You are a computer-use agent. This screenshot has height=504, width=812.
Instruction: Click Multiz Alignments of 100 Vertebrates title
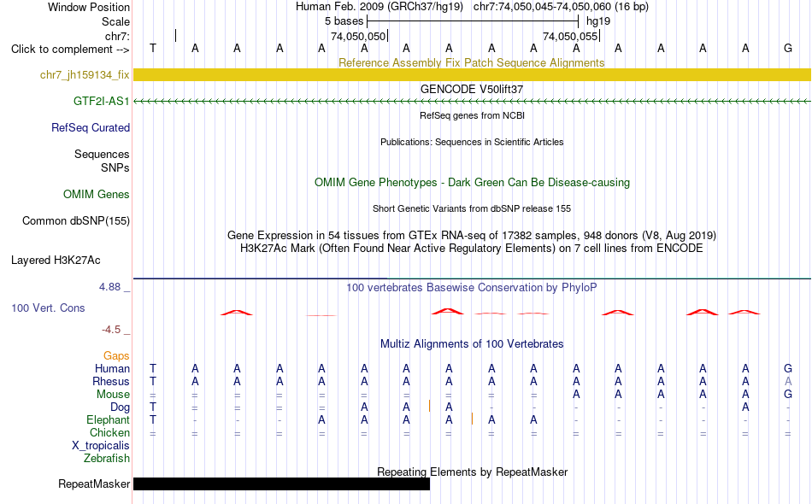point(472,344)
